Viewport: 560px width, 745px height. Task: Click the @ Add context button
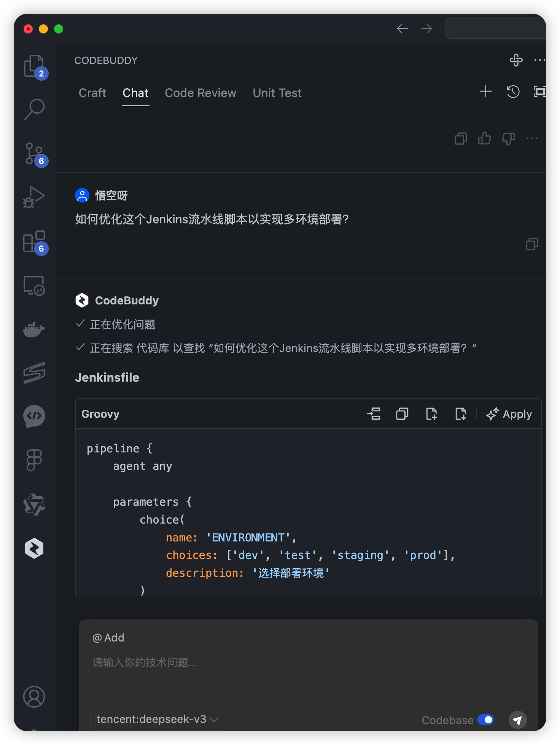(108, 638)
